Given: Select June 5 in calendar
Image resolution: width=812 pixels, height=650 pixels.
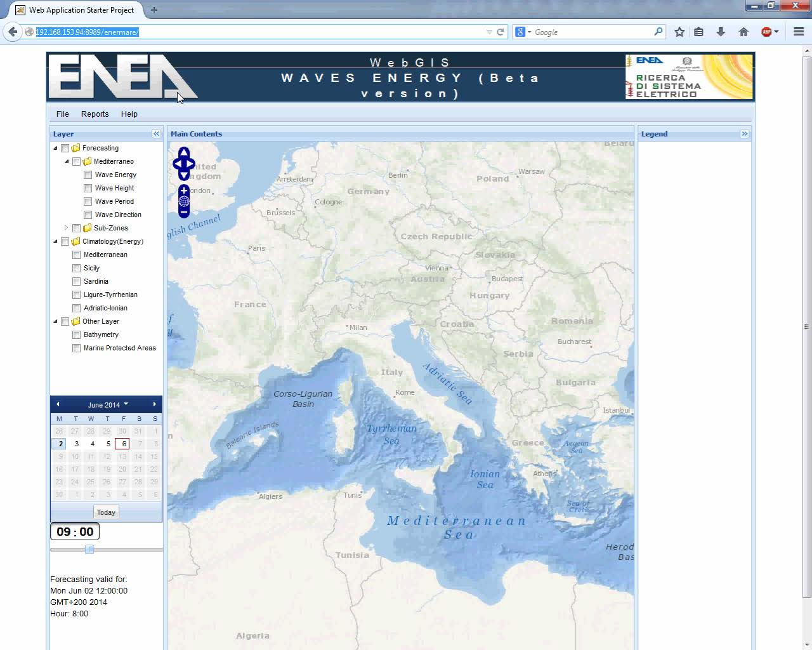Looking at the screenshot, I should pyautogui.click(x=108, y=444).
